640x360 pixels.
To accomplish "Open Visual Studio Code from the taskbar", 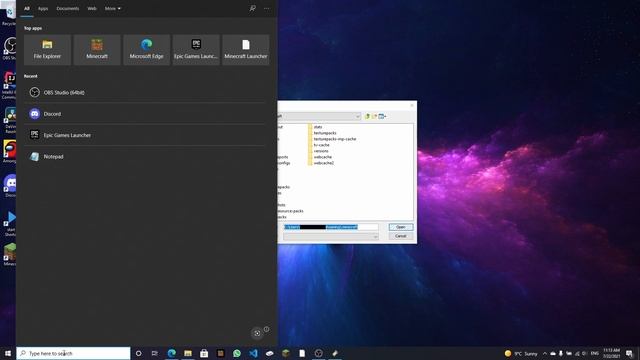I will pyautogui.click(x=253, y=353).
